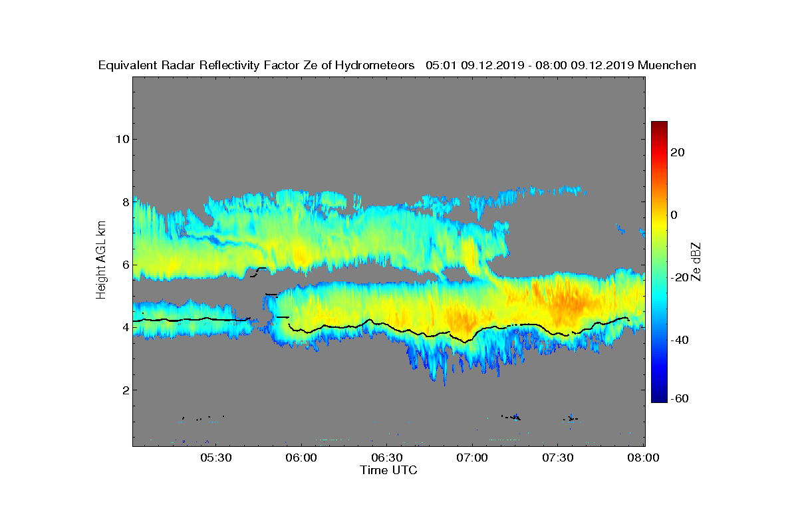
Task: Click the colorbar value '-60'
Action: pos(680,398)
